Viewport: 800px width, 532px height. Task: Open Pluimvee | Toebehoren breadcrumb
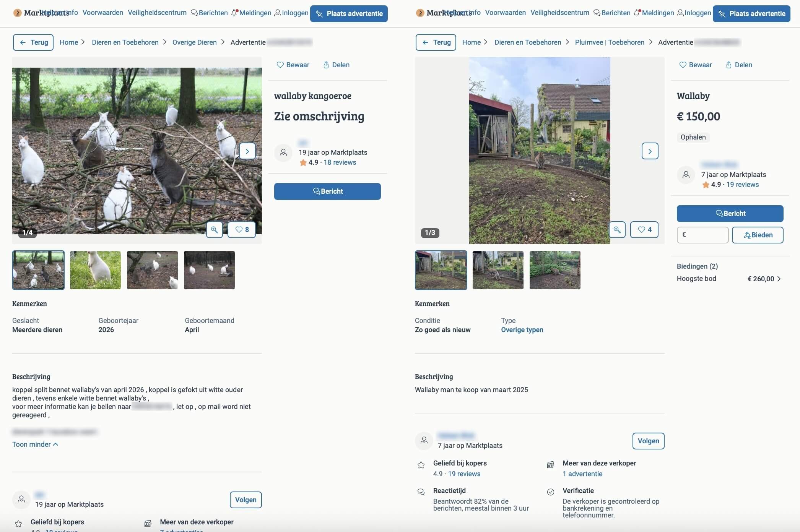pyautogui.click(x=610, y=42)
